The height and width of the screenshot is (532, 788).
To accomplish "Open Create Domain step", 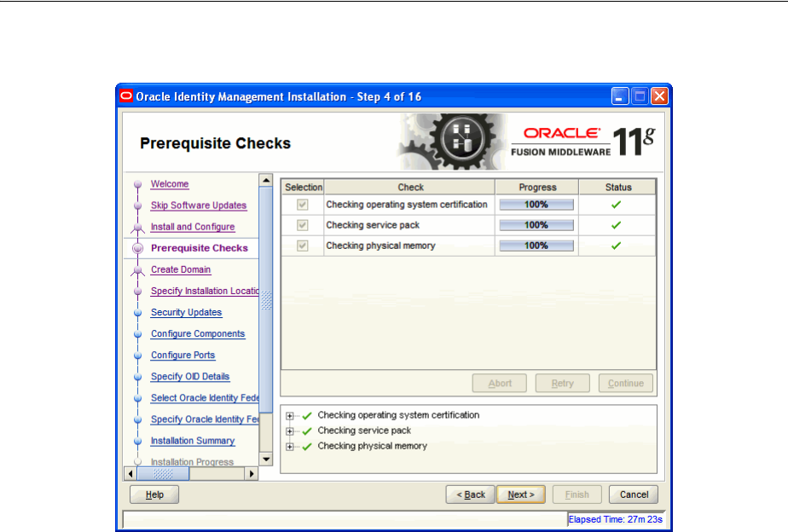I will (x=181, y=269).
